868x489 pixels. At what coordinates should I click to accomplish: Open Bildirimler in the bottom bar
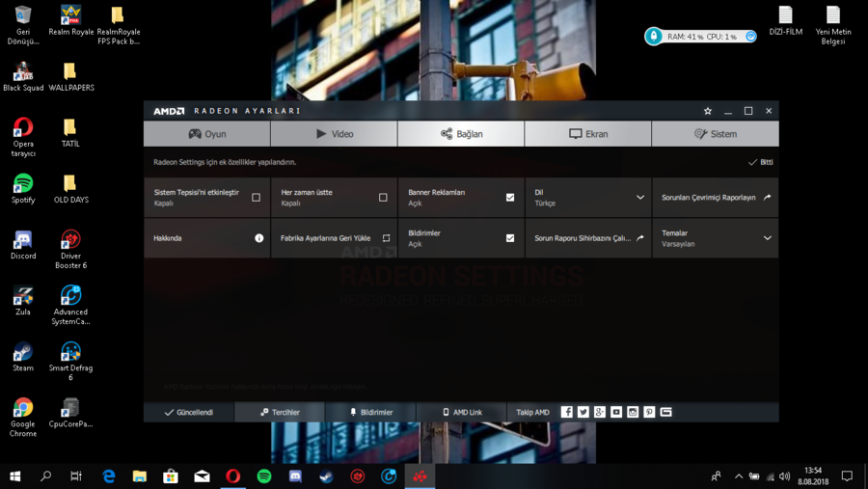[x=370, y=412]
